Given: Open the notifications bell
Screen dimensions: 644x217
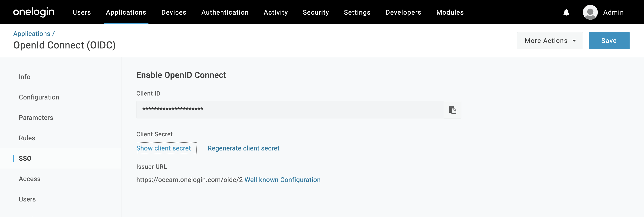Looking at the screenshot, I should click(566, 13).
